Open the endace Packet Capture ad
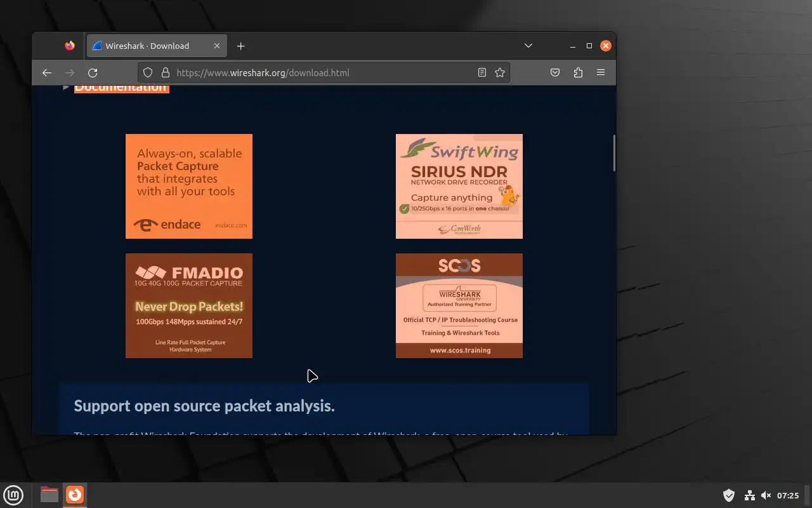Screen dimensions: 812x508 tap(189, 186)
